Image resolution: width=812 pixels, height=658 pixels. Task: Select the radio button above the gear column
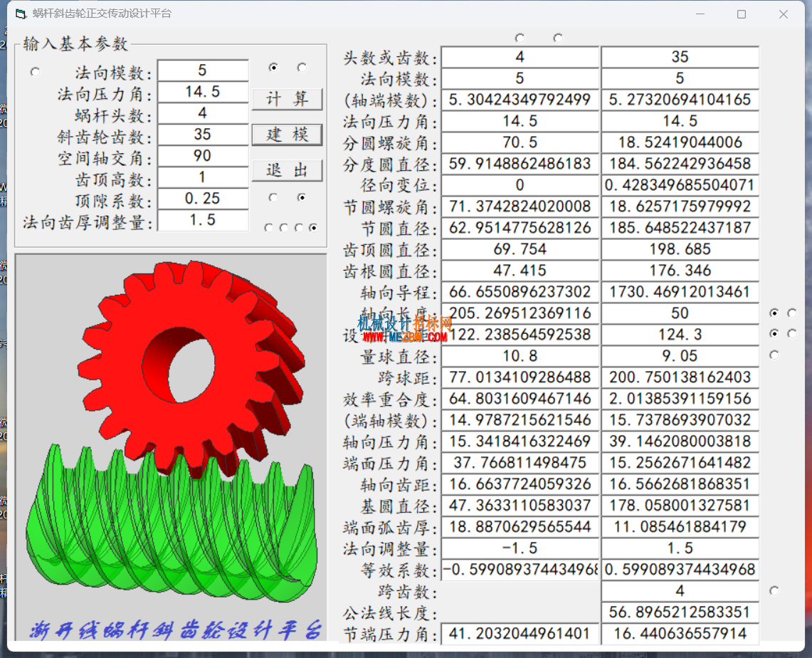click(x=558, y=38)
